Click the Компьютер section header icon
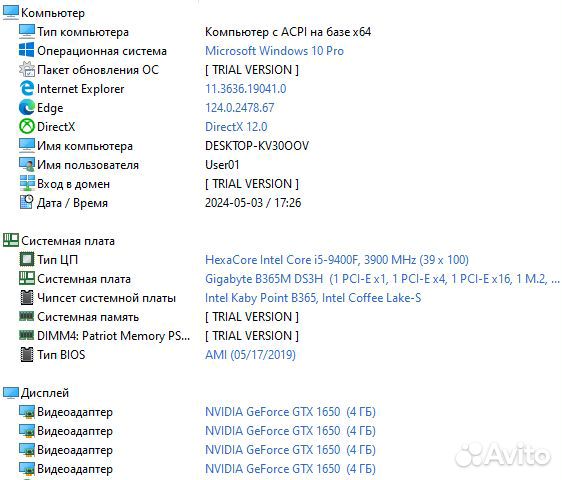This screenshot has height=480, width=562. tap(10, 13)
